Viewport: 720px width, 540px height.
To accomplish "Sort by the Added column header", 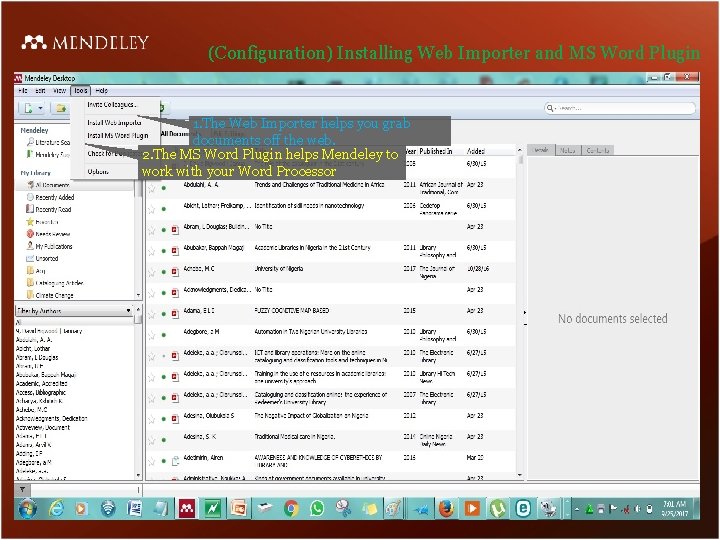I will [476, 151].
